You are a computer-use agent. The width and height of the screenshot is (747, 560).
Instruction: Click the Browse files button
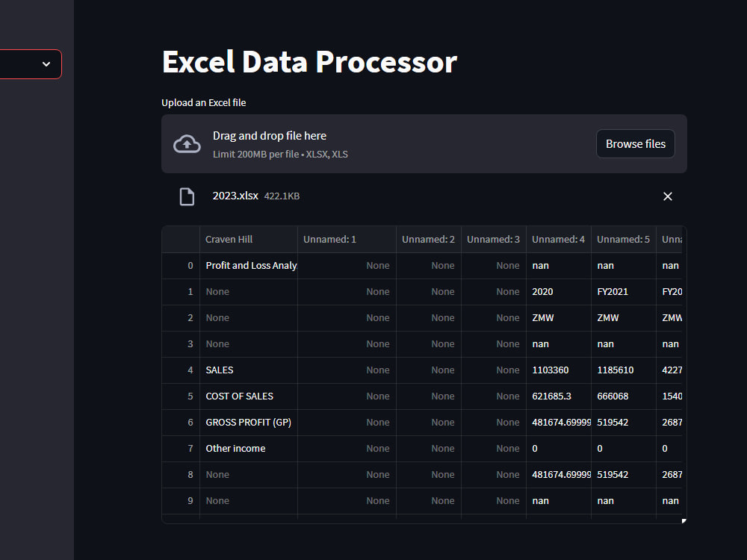[x=635, y=143]
